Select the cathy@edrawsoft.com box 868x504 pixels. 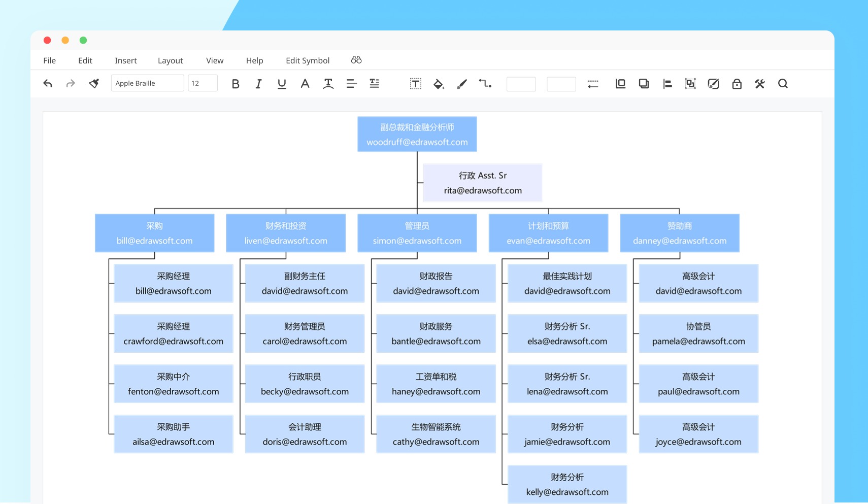[436, 434]
